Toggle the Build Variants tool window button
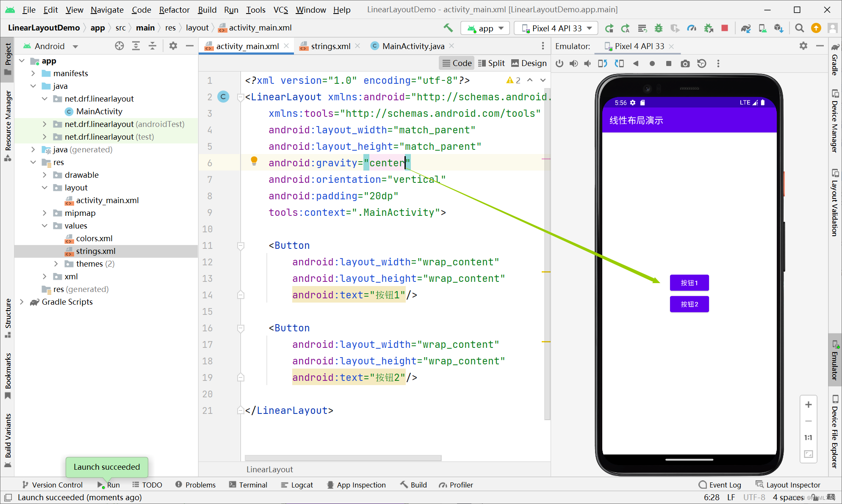Screen dimensions: 842x504 [x=8, y=440]
